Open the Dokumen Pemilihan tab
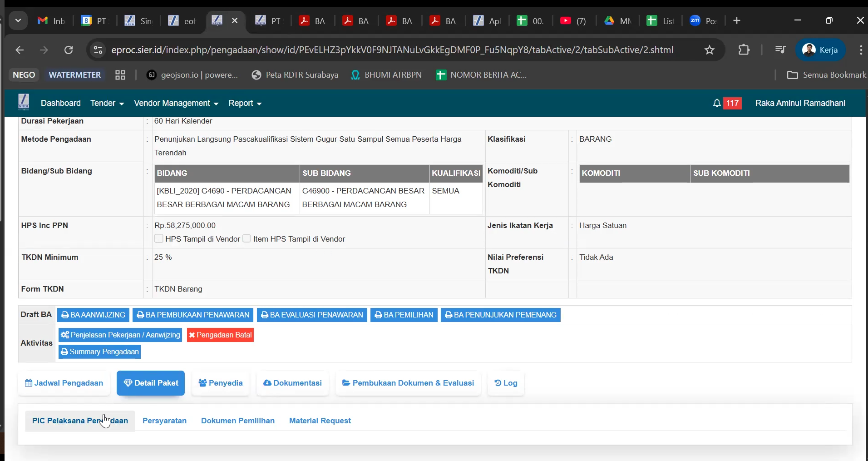The width and height of the screenshot is (868, 461). pyautogui.click(x=237, y=421)
